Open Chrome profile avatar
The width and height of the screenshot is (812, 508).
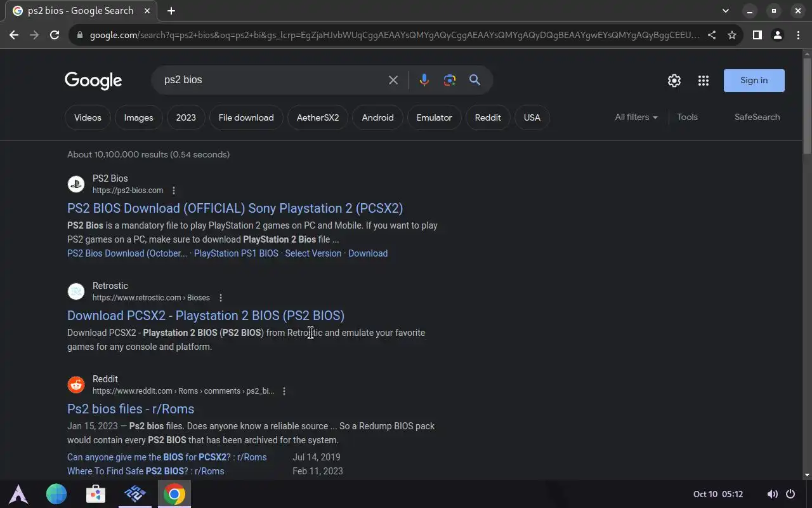pyautogui.click(x=777, y=35)
